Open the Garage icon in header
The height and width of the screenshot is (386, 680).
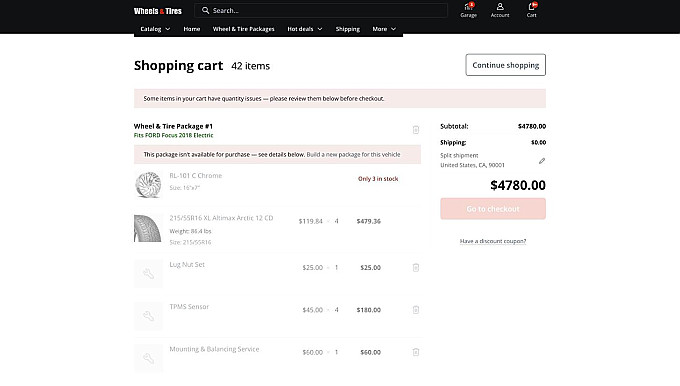click(x=468, y=10)
